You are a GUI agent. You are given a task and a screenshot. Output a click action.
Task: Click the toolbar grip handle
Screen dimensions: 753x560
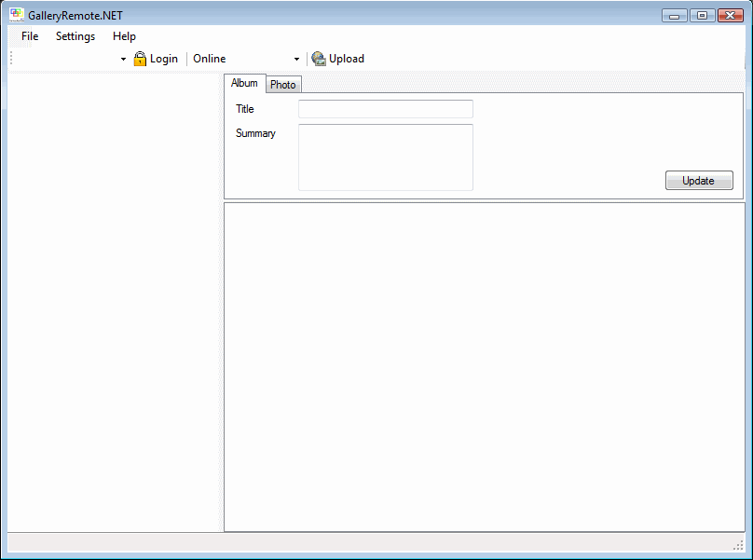point(11,59)
